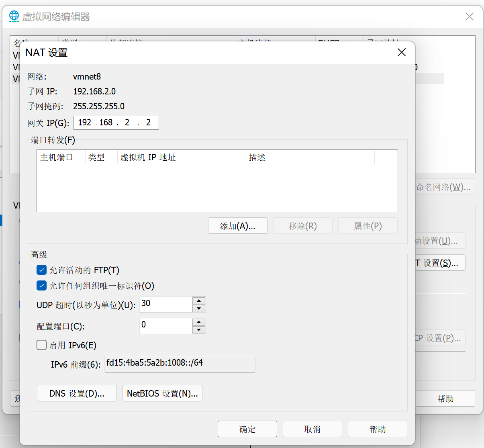Click the 子网 IP value 192.168.2.0

94,91
